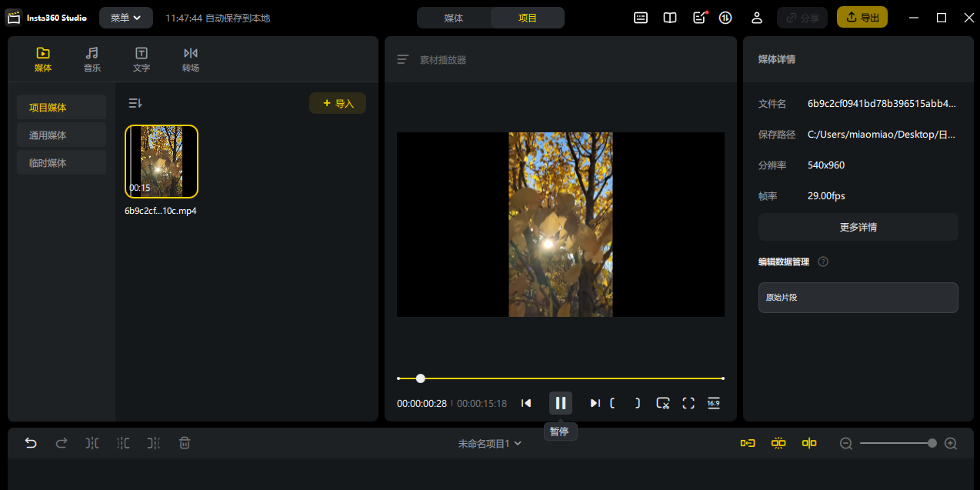Click the undo arrow in timeline toolbar
Screen dimensions: 980x490
(31, 443)
